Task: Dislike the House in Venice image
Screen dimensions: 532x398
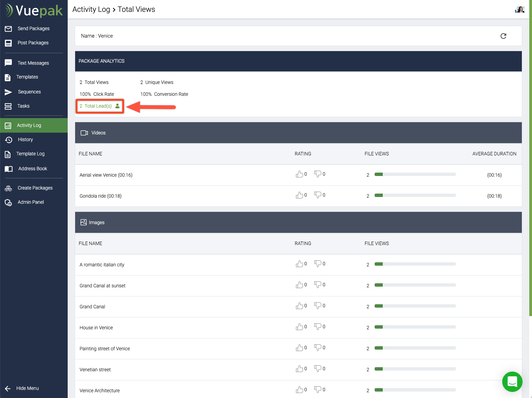Action: click(317, 327)
